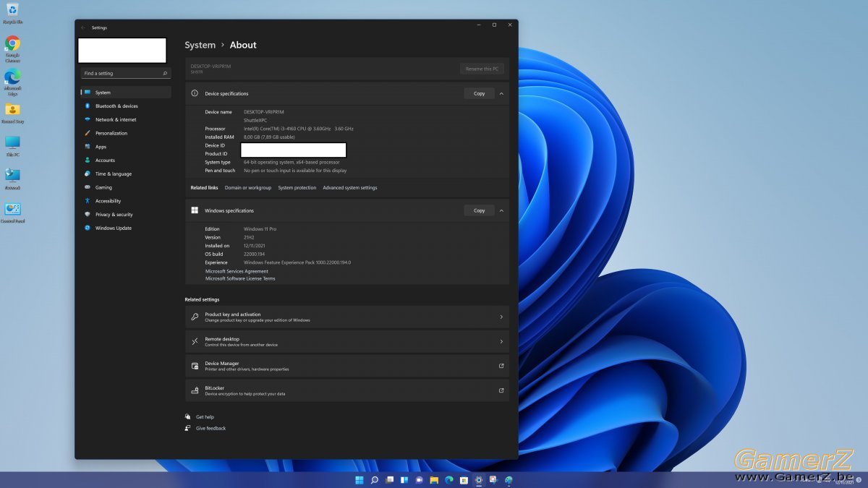
Task: Copy the Device specifications
Action: click(x=479, y=93)
